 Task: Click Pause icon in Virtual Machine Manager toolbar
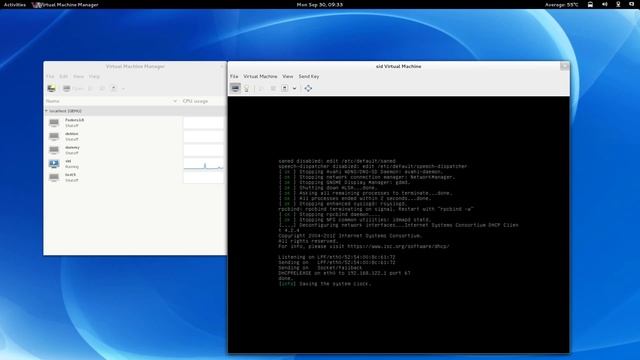point(102,88)
